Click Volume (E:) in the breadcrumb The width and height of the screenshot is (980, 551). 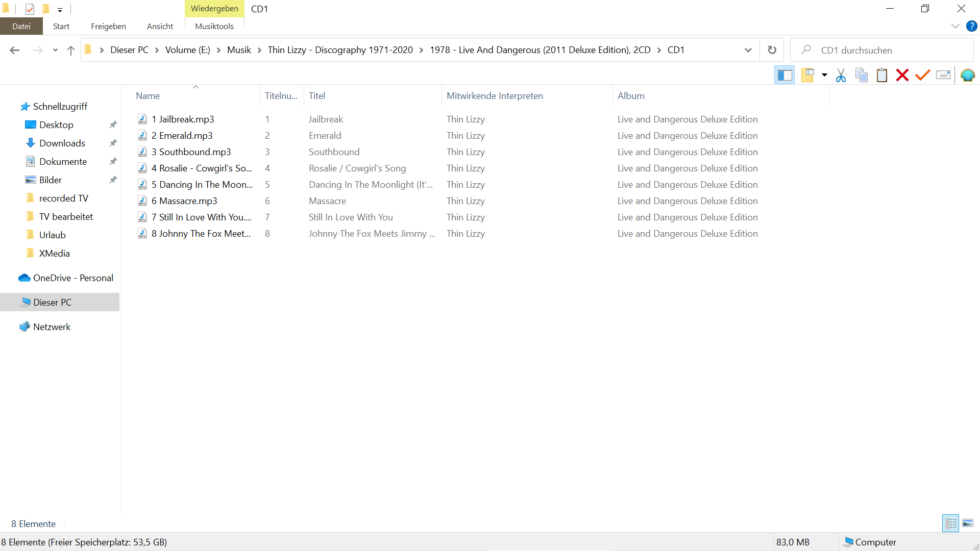[x=188, y=50]
